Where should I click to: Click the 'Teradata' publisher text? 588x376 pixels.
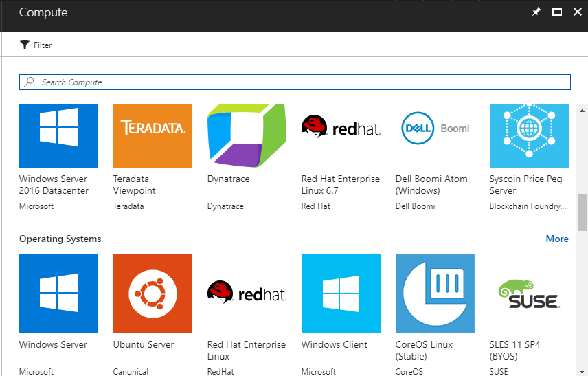coord(128,206)
